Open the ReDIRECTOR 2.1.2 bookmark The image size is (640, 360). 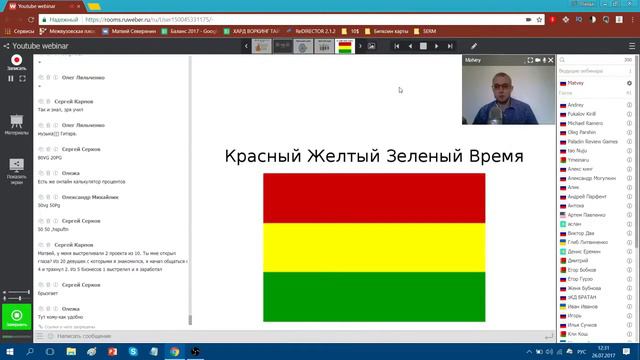[x=311, y=31]
